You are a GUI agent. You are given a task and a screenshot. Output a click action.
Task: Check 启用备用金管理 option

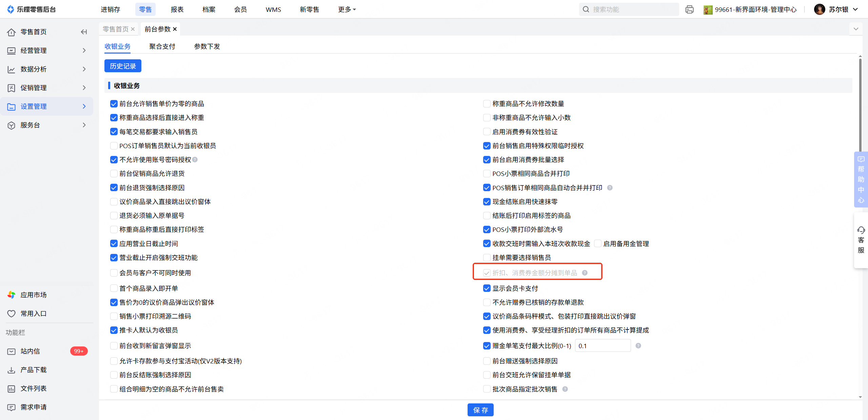(x=598, y=244)
